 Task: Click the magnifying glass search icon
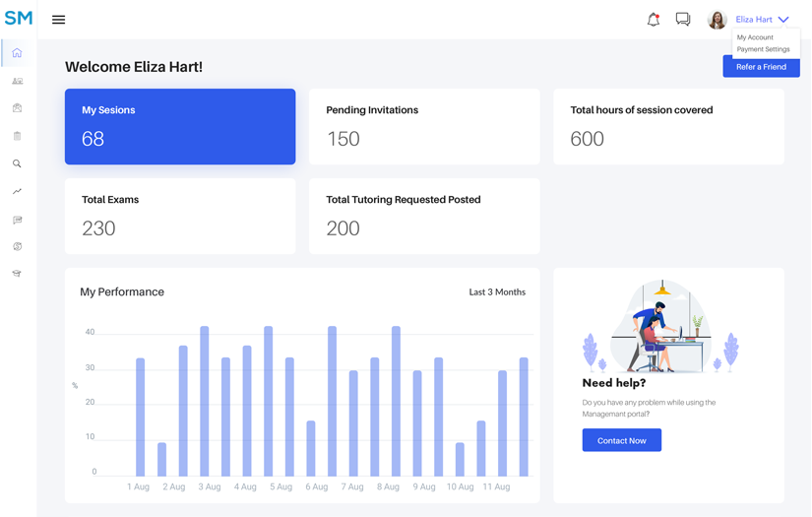pyautogui.click(x=17, y=164)
